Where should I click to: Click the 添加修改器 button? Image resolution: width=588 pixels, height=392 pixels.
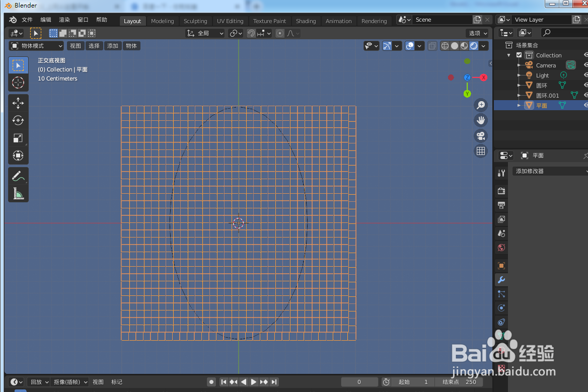point(549,171)
